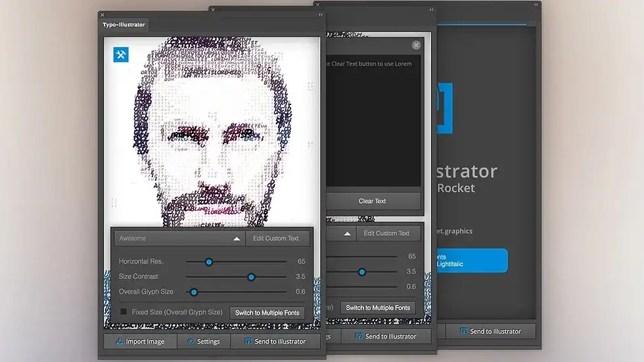The width and height of the screenshot is (644, 362).
Task: Select the Typo-Illustrator tab
Action: coord(124,25)
